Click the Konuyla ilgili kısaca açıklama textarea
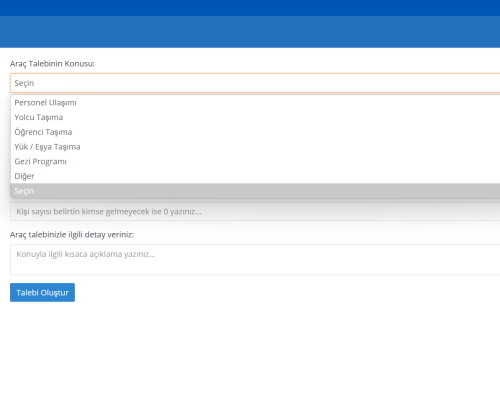This screenshot has width=500, height=400. coord(255,260)
